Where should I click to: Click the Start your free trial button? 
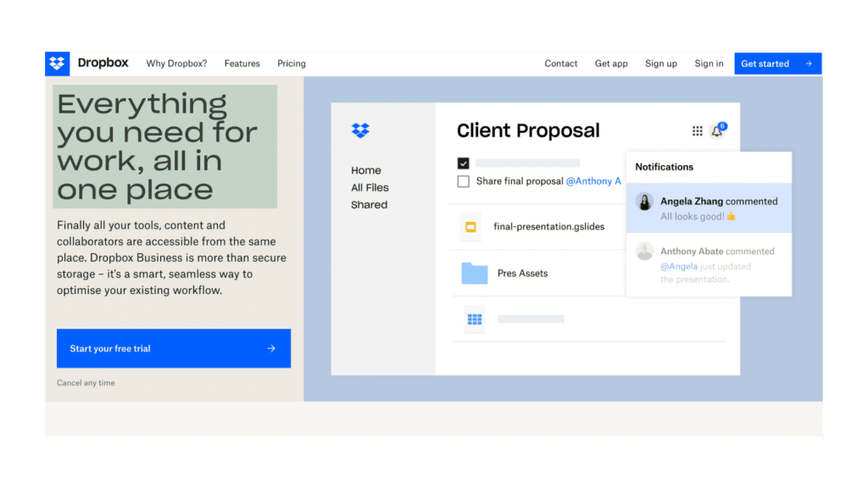tap(173, 348)
